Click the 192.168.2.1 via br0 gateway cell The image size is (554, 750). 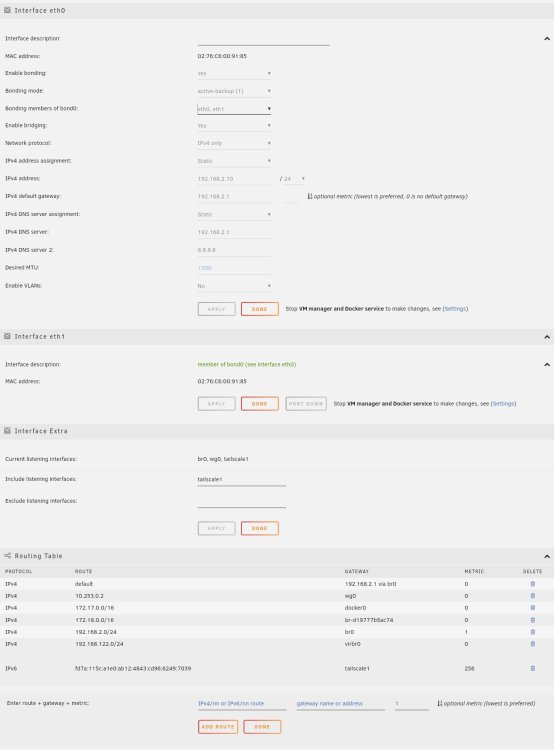coord(370,584)
